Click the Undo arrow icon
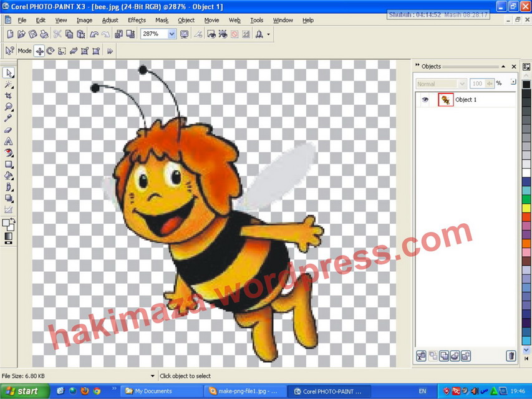This screenshot has height=399, width=532. point(94,34)
